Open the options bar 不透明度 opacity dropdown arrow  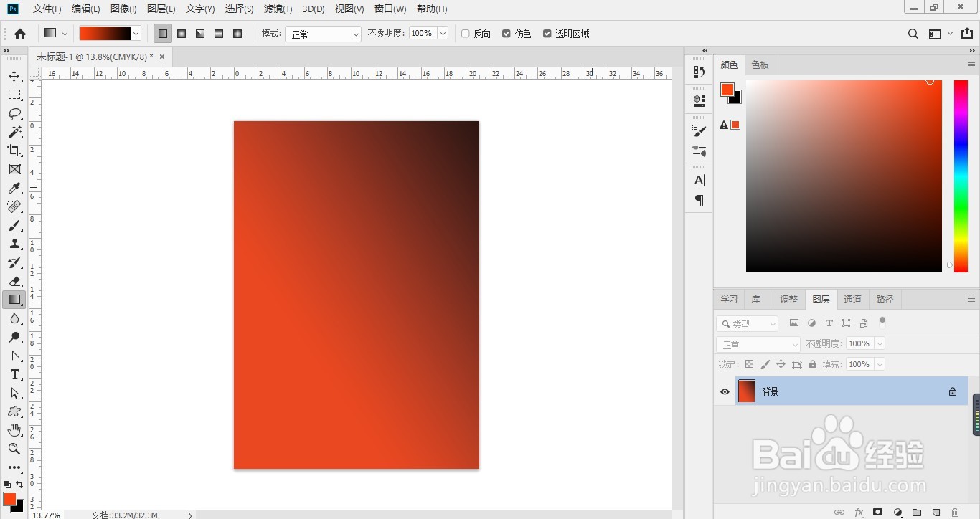(443, 34)
